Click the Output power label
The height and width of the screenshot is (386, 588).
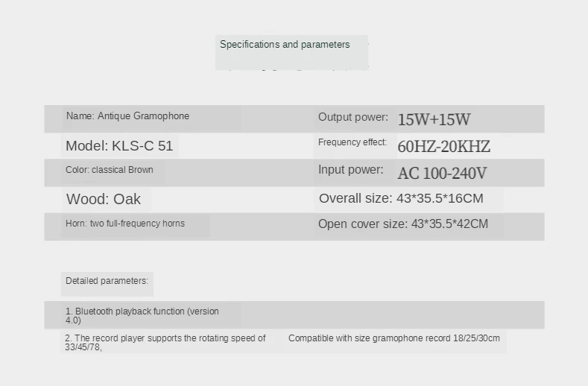353,118
